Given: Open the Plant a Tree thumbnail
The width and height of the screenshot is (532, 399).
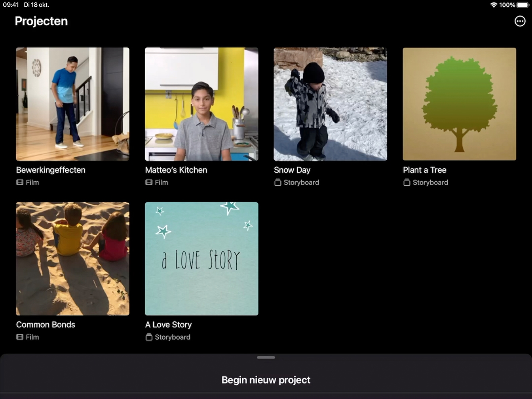Looking at the screenshot, I should click(459, 104).
